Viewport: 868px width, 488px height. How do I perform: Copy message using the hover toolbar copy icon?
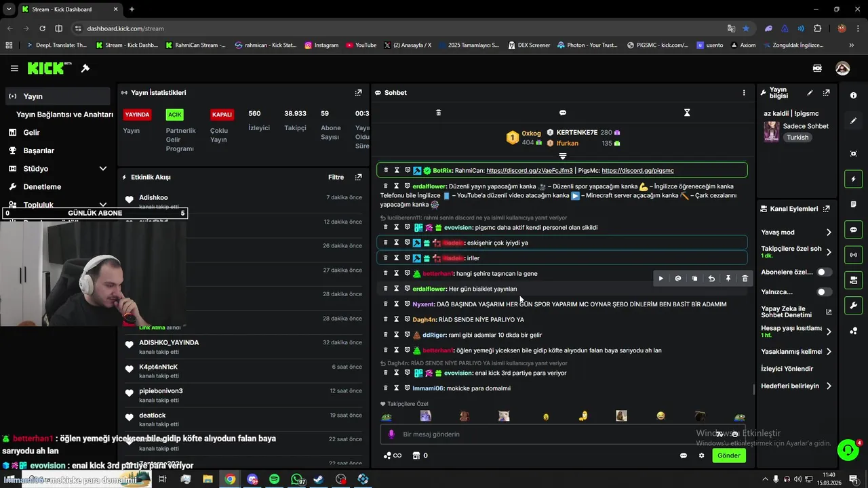coord(694,279)
